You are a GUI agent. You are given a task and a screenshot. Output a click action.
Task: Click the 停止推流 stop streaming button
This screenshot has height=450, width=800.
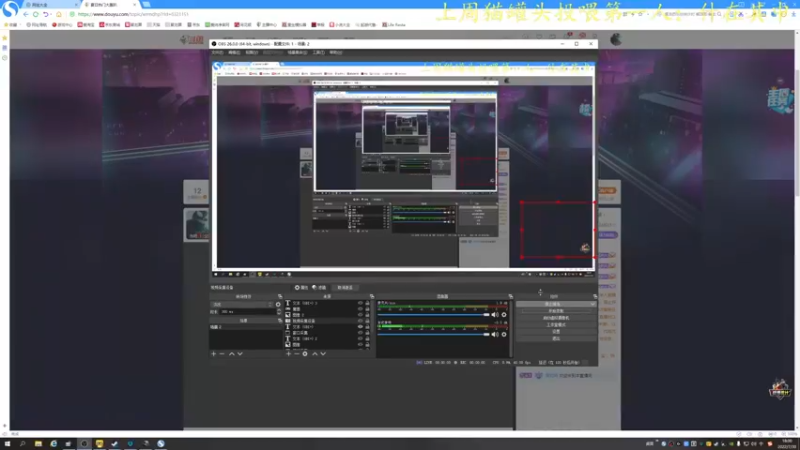(x=552, y=304)
